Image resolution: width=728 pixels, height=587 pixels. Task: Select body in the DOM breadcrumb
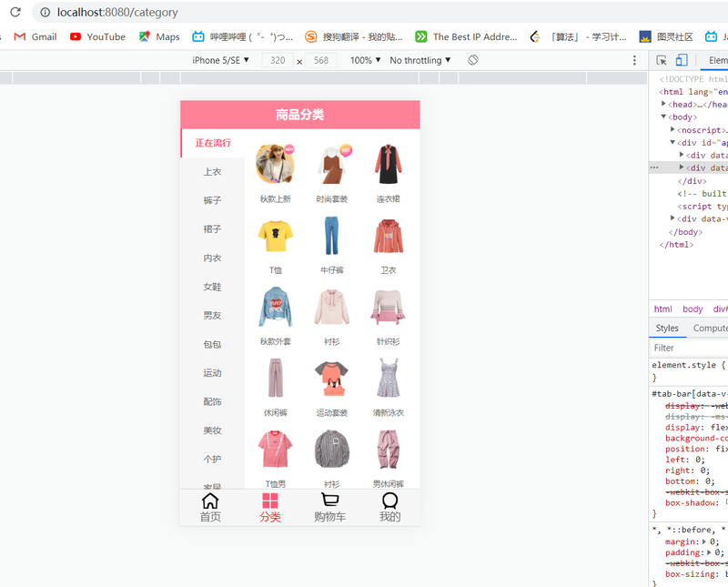click(x=693, y=309)
